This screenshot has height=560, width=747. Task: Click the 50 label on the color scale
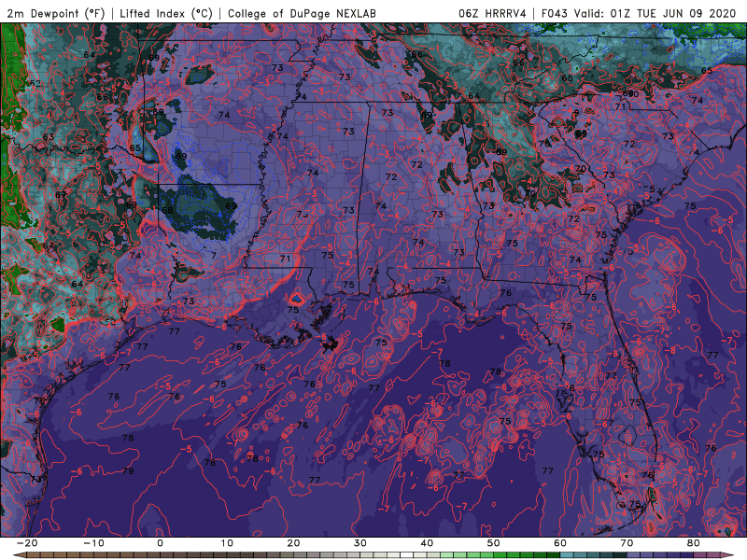click(x=494, y=543)
